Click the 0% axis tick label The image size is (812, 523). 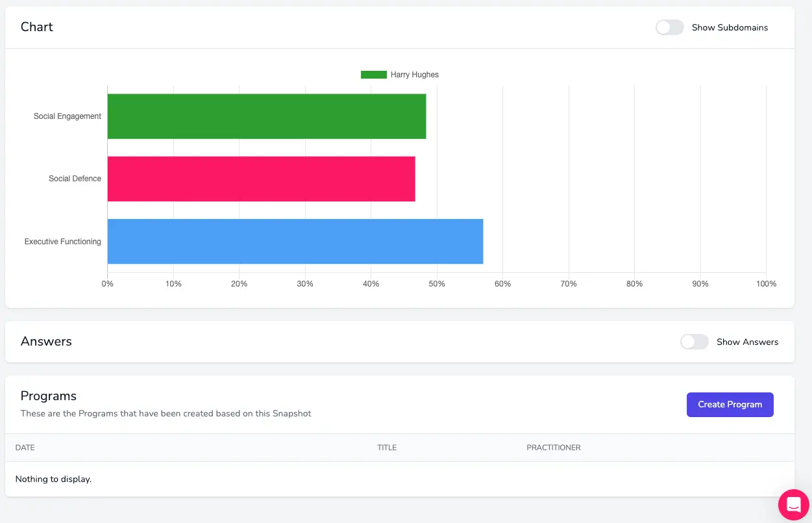pos(108,284)
